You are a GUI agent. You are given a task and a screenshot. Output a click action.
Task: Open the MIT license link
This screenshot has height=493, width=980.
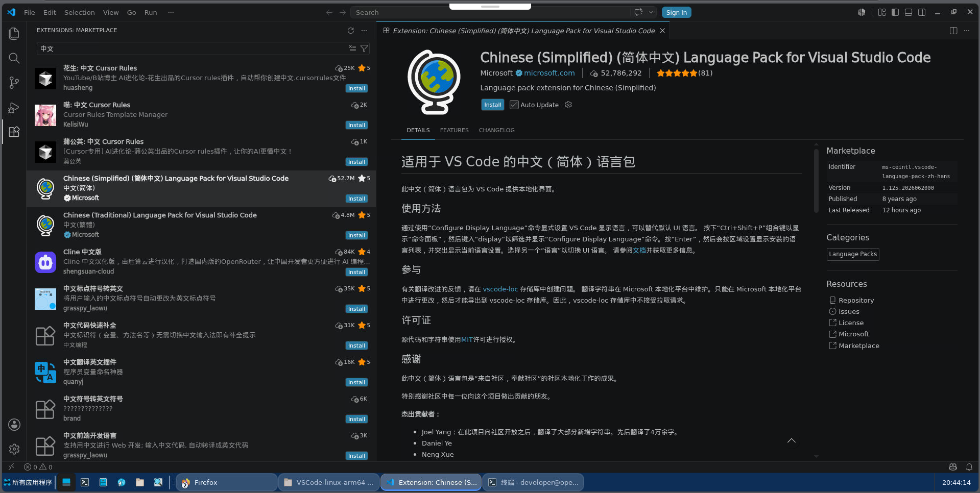click(467, 339)
